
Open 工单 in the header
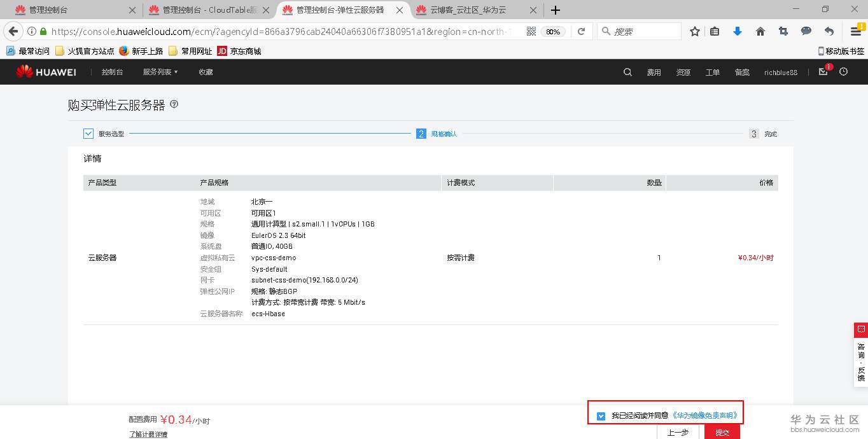tap(713, 73)
